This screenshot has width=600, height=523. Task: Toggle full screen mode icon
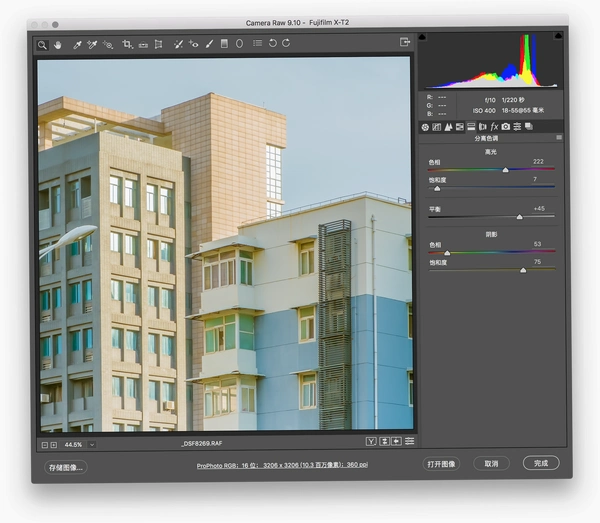(404, 42)
